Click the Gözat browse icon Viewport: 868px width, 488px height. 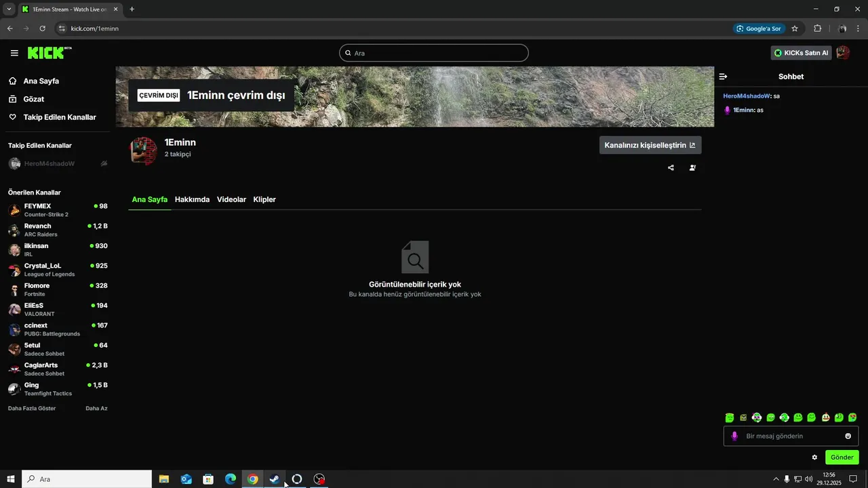coord(13,99)
